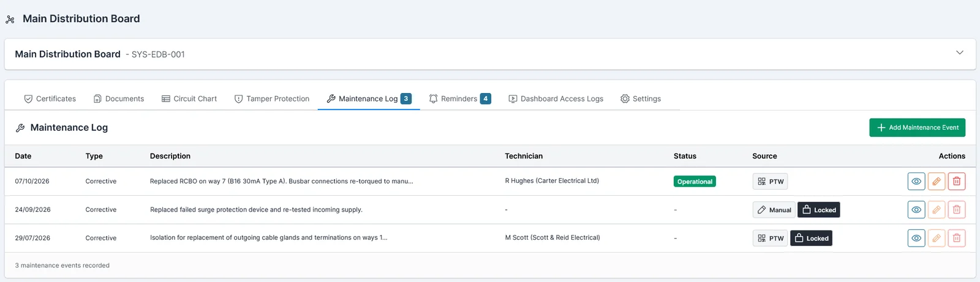Click the Actions column header
980x282 pixels.
[952, 156]
